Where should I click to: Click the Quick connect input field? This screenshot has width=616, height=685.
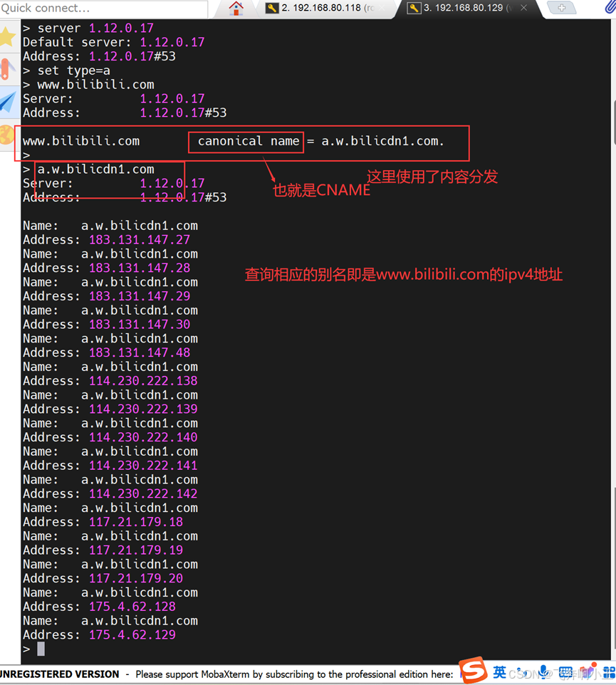point(104,9)
